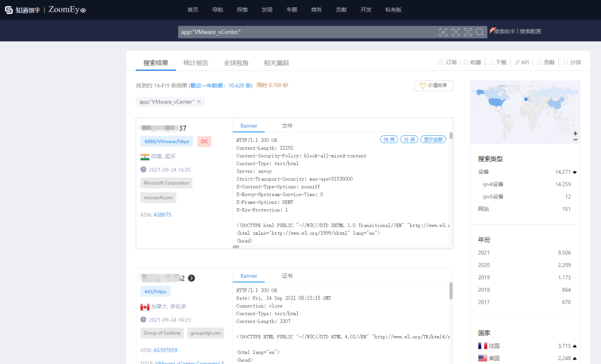601x364 pixels.
Task: Expand the 设备 device type arrow
Action: [x=574, y=173]
